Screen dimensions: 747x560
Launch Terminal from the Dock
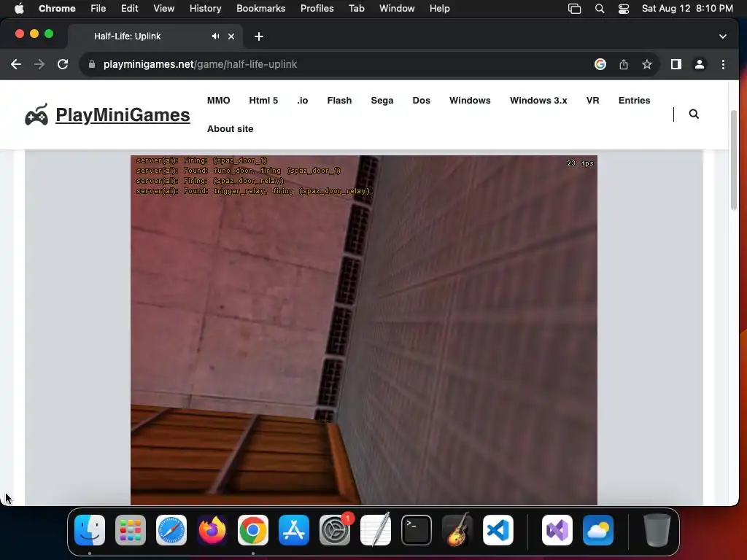417,530
